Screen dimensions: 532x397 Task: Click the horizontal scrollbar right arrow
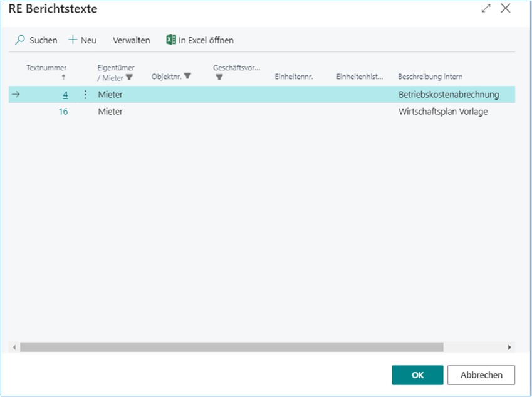pyautogui.click(x=509, y=347)
